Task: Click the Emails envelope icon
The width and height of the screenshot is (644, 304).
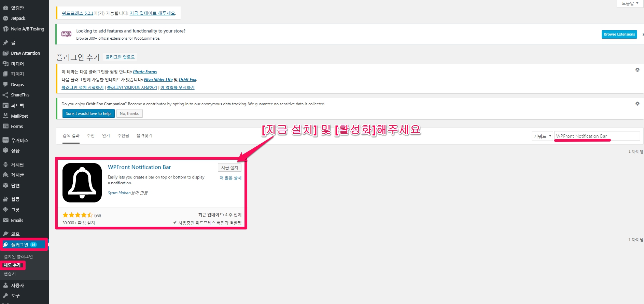Action: (5, 221)
